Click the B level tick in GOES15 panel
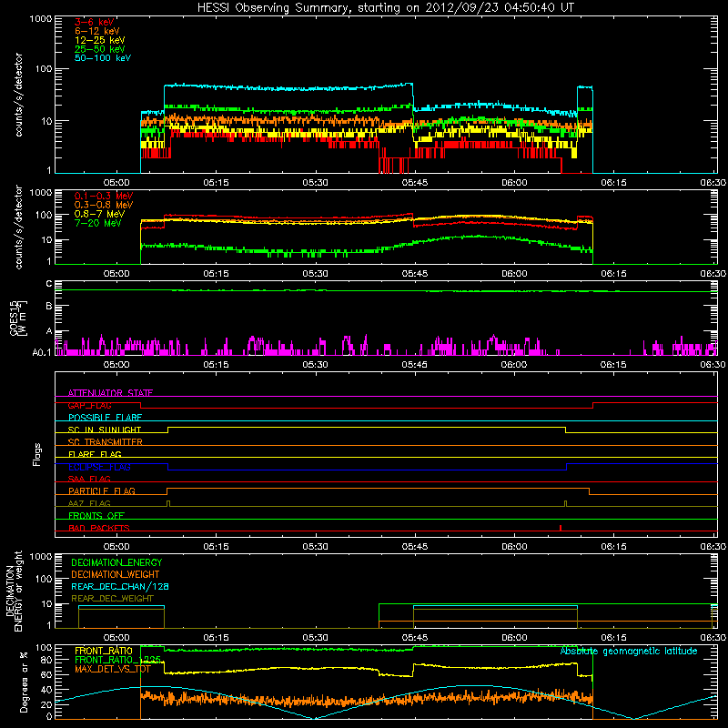 point(49,307)
